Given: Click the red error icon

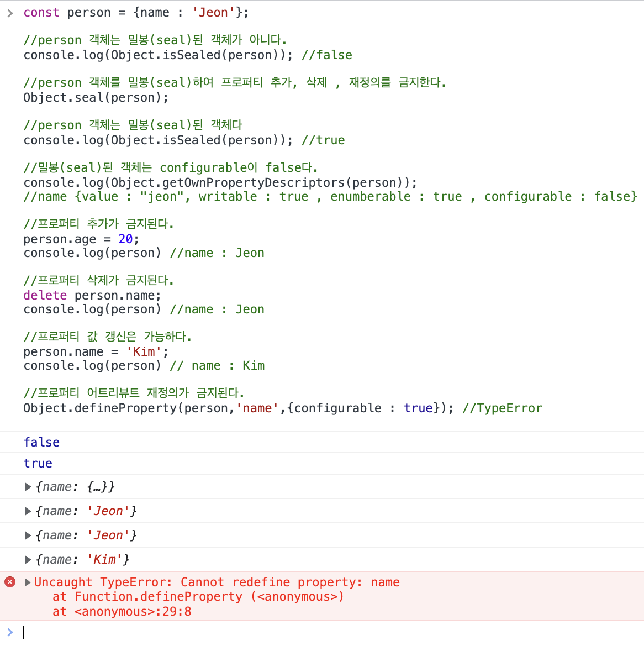Looking at the screenshot, I should pyautogui.click(x=10, y=582).
